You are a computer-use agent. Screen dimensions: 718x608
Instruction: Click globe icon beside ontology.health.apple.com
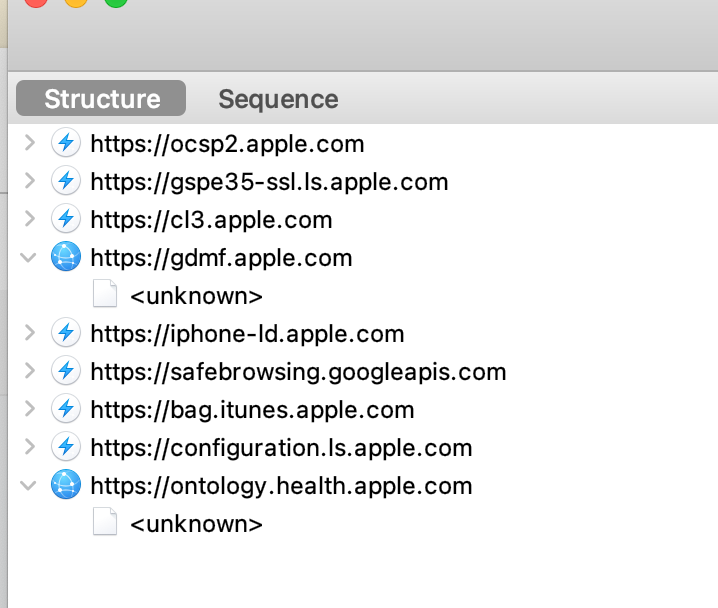66,484
